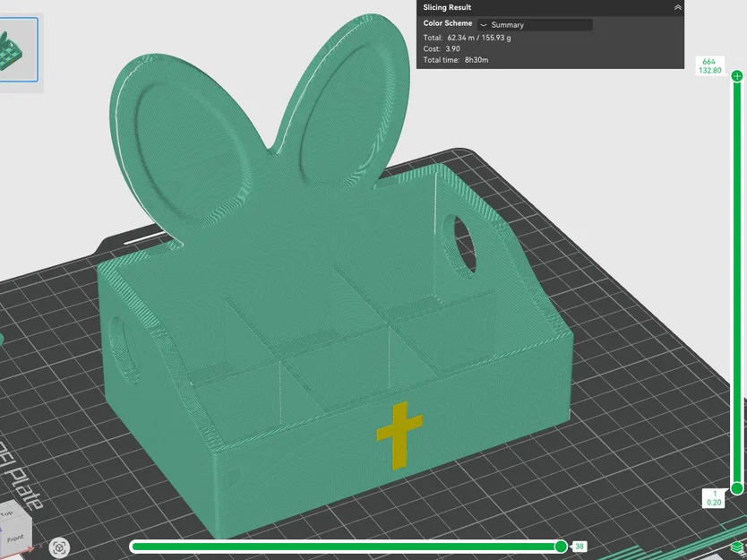Viewport: 747px width, 560px height.
Task: Click the 38 move count label
Action: pyautogui.click(x=580, y=547)
